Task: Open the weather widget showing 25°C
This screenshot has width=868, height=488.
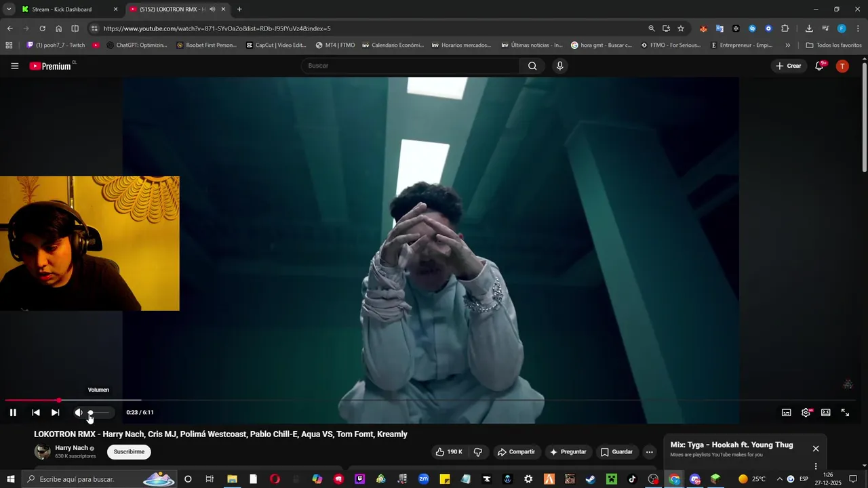Action: point(752,479)
